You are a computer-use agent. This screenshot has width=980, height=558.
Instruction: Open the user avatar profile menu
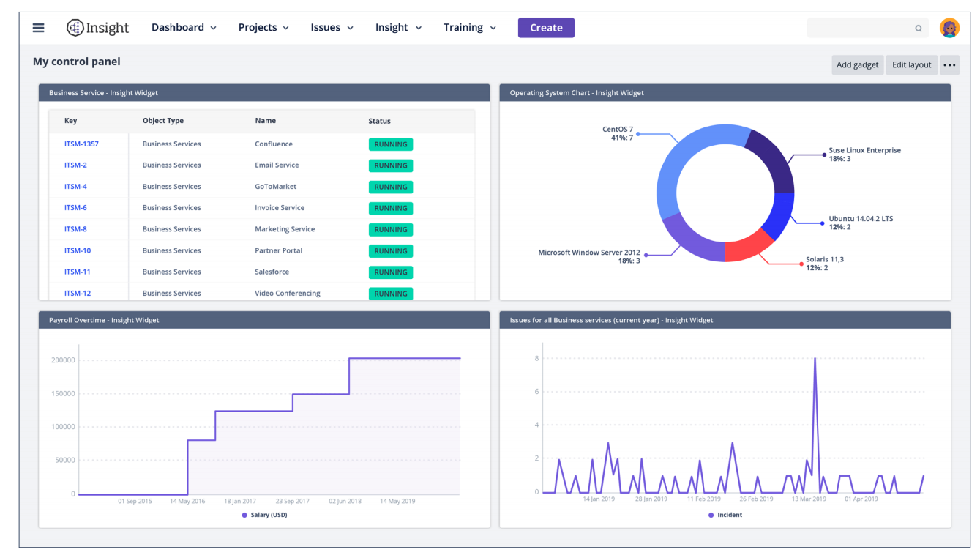949,28
